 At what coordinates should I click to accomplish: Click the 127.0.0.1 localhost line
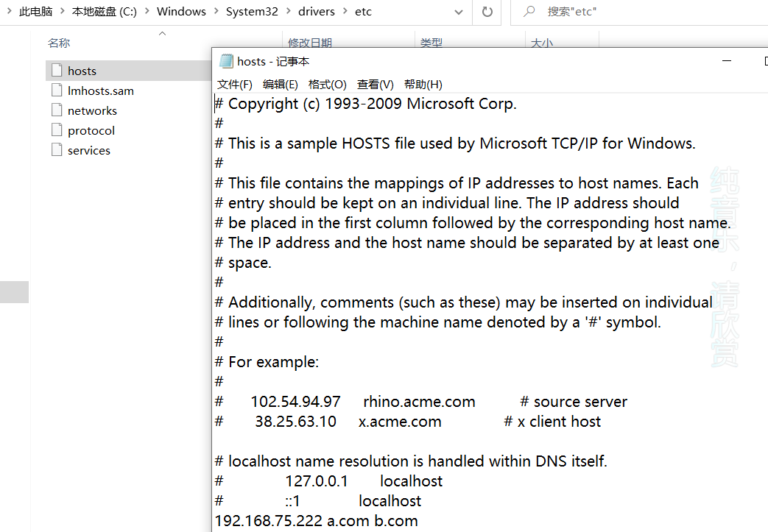point(328,481)
